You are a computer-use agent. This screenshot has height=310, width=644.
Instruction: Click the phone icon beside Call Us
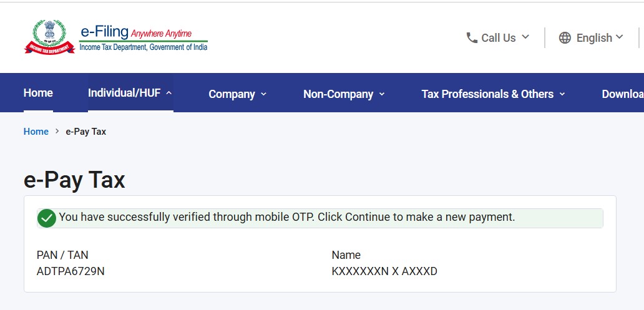pos(472,38)
